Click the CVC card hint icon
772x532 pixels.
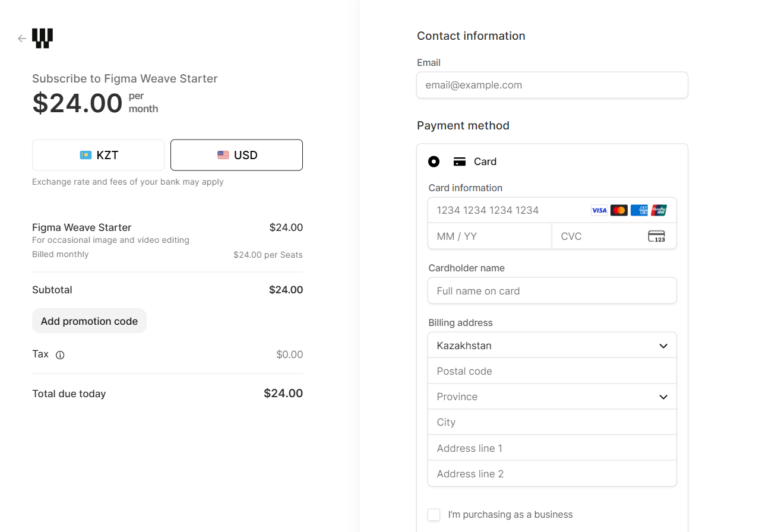(x=656, y=236)
